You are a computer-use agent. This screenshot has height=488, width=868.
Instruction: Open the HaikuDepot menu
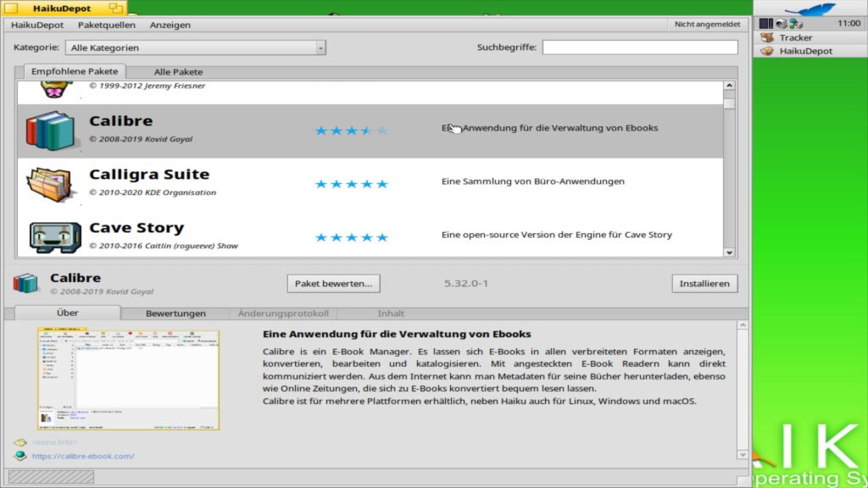pos(37,25)
